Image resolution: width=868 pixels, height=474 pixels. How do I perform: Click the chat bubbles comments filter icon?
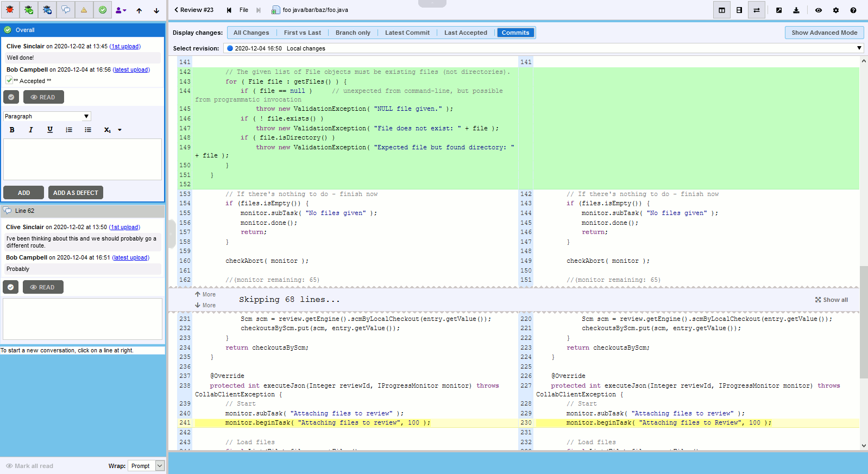click(x=65, y=10)
